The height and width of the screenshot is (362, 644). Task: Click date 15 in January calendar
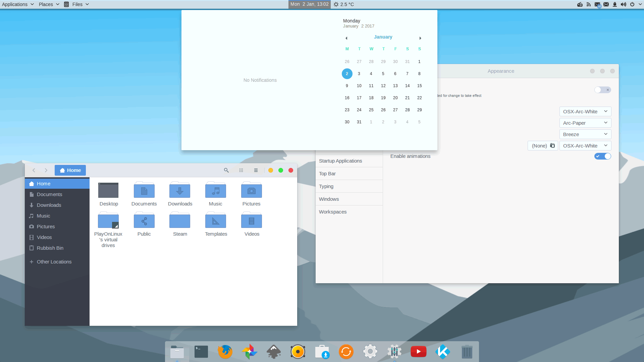point(419,85)
